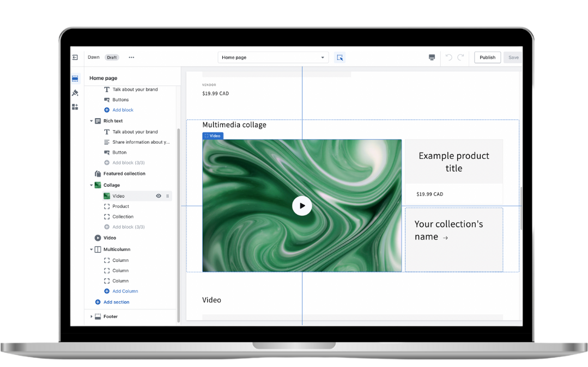Viewport: 588px width, 367px height.
Task: Open the three-dot theme actions menu
Action: pyautogui.click(x=131, y=57)
